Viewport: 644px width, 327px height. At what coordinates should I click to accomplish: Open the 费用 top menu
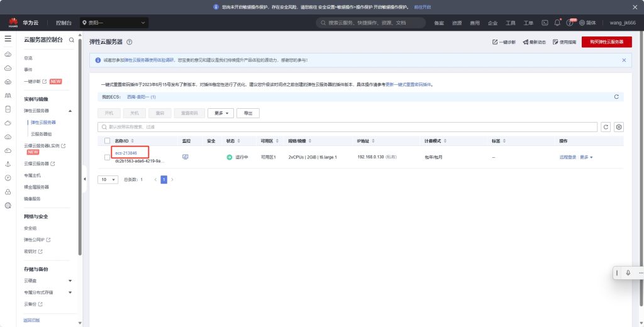pos(475,23)
